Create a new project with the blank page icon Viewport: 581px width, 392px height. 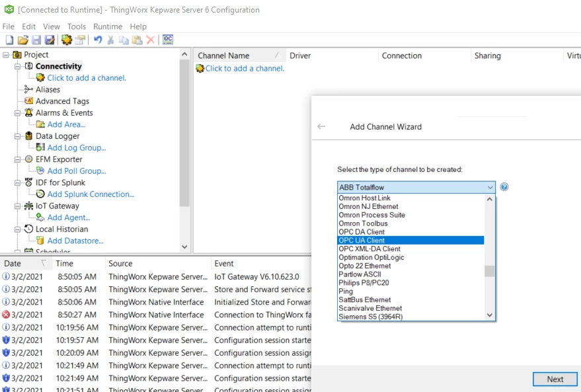pyautogui.click(x=9, y=41)
